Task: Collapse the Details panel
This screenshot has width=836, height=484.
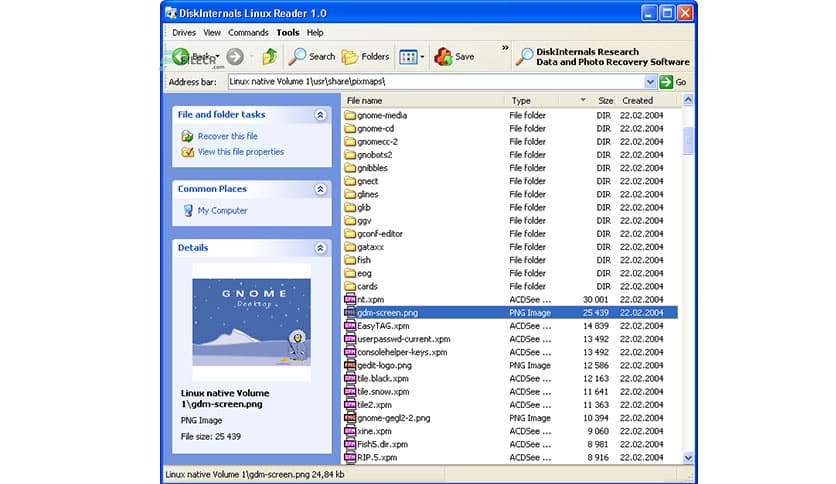Action: pos(320,248)
